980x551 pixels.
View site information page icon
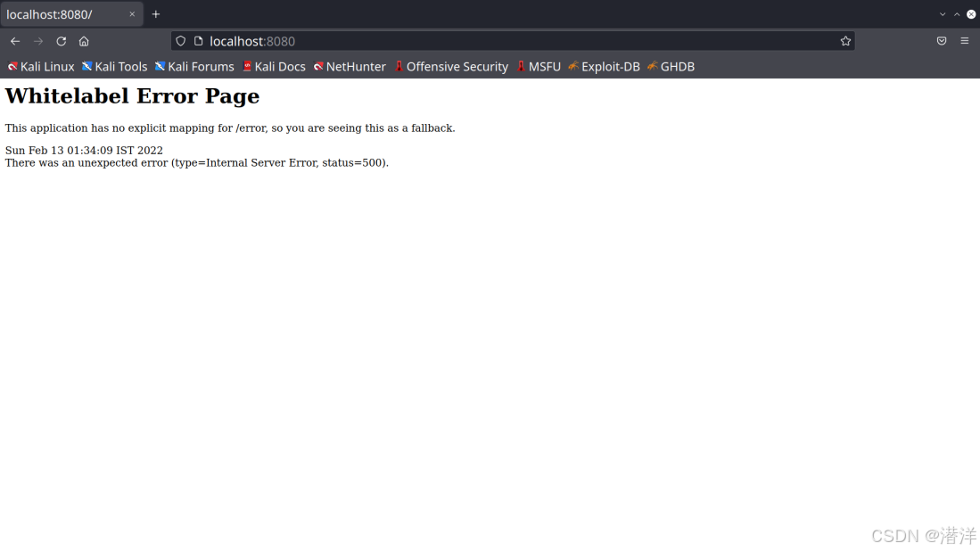point(199,41)
